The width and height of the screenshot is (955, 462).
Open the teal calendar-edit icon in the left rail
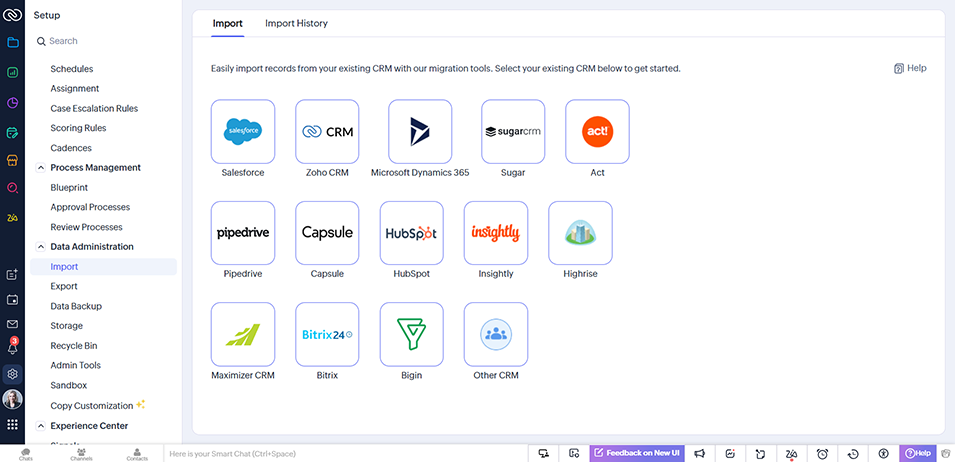click(12, 132)
